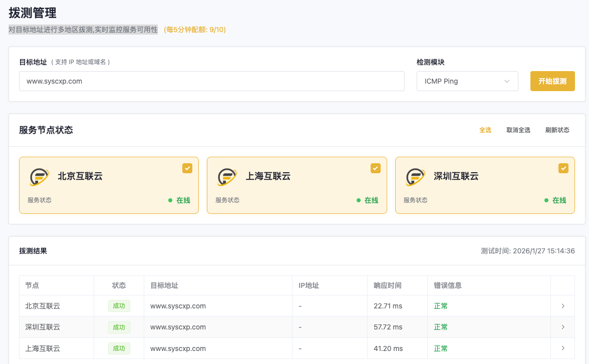Image resolution: width=589 pixels, height=364 pixels.
Task: Click the 响应时间 column header
Action: pos(387,285)
